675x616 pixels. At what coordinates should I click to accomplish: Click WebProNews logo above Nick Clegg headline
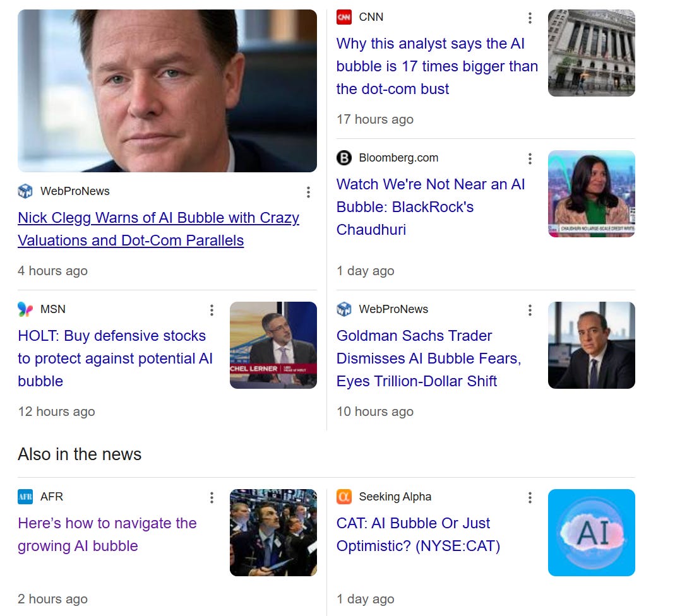[25, 191]
